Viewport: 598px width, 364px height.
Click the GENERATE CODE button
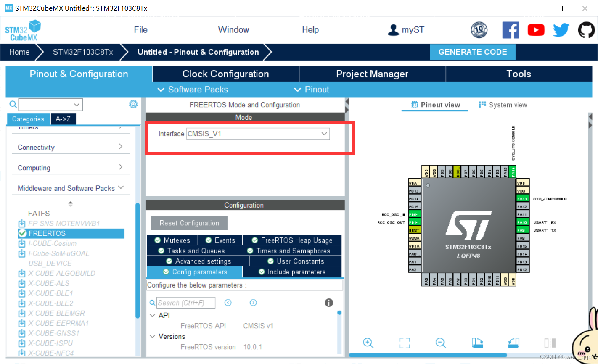pyautogui.click(x=473, y=52)
